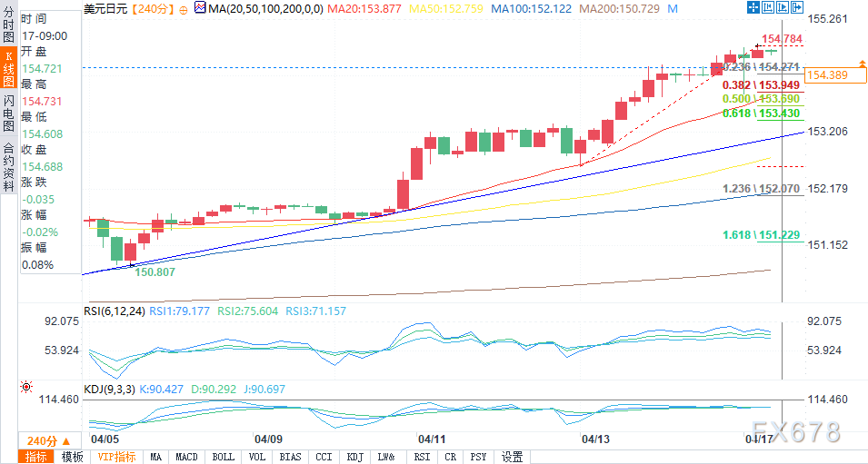868x464 pixels.
Task: Click the K:90.427 value
Action: 161,390
